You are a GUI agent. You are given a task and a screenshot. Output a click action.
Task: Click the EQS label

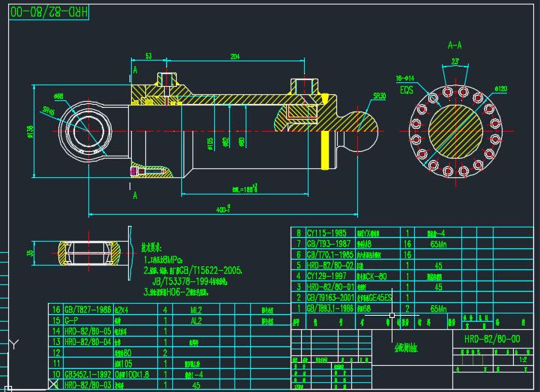[x=407, y=90]
